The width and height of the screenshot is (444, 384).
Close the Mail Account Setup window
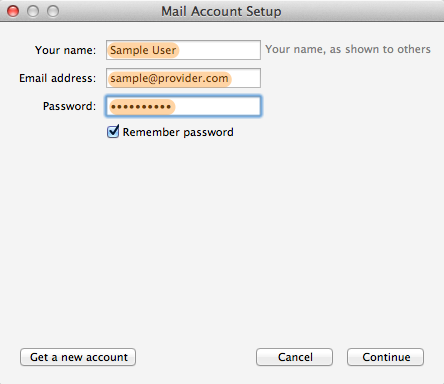(x=13, y=11)
